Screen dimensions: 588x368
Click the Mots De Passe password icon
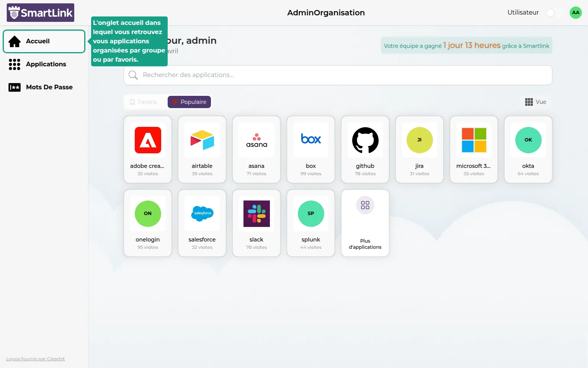click(15, 87)
